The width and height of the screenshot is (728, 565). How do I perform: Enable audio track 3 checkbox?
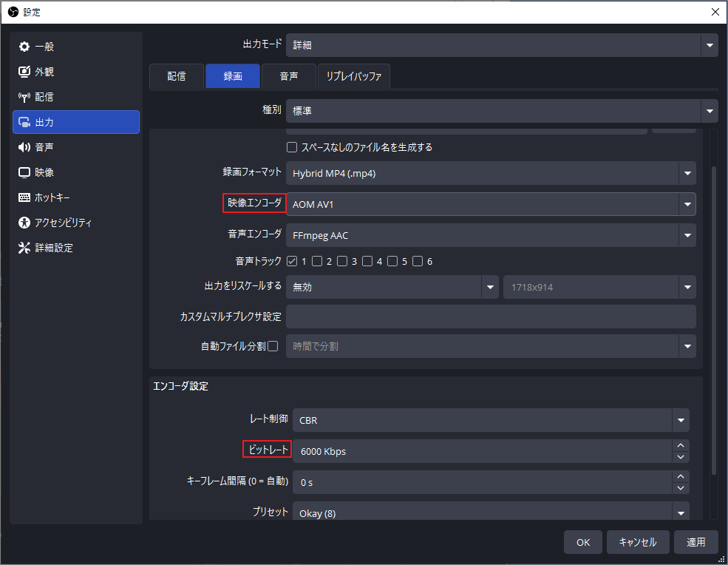click(x=342, y=260)
